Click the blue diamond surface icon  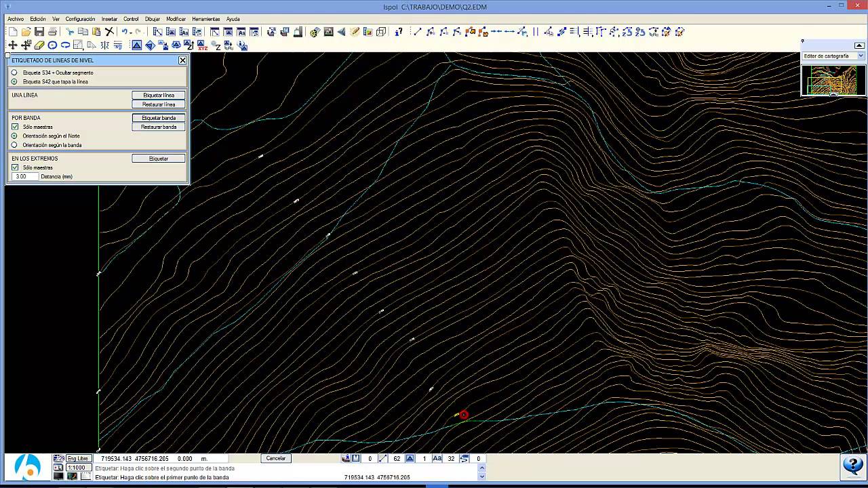[150, 45]
